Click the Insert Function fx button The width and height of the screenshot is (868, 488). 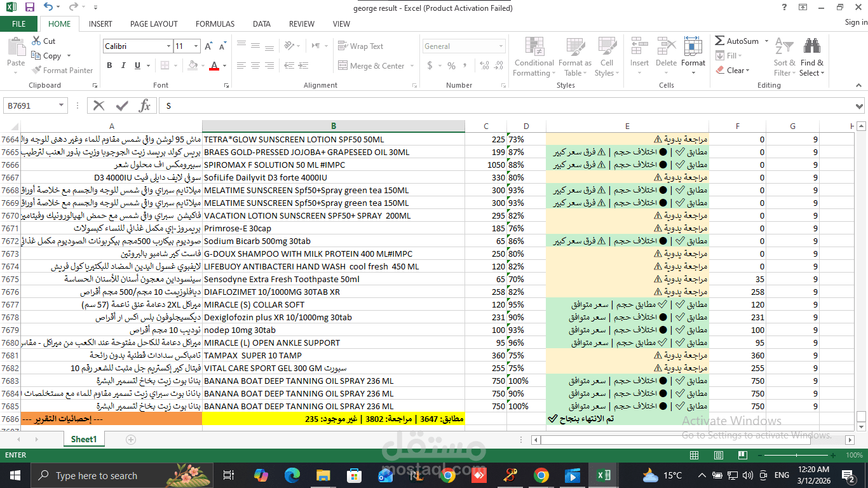(144, 105)
